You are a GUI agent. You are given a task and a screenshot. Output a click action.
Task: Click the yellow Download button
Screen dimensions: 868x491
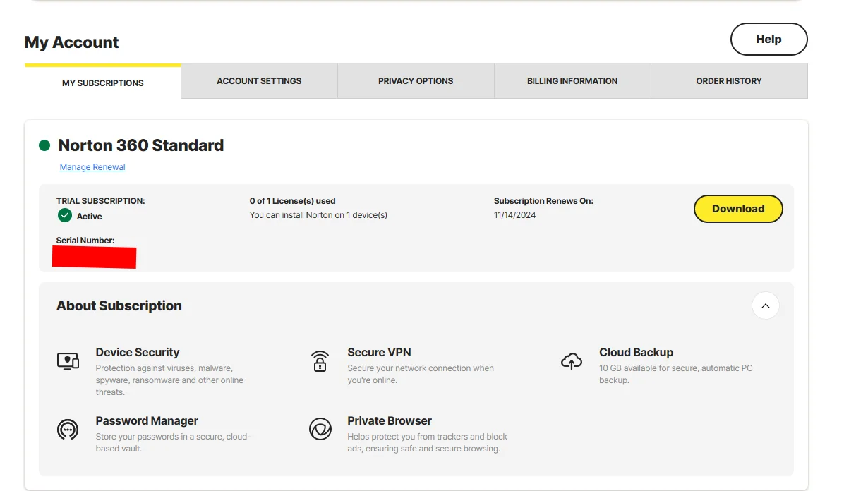click(x=738, y=209)
